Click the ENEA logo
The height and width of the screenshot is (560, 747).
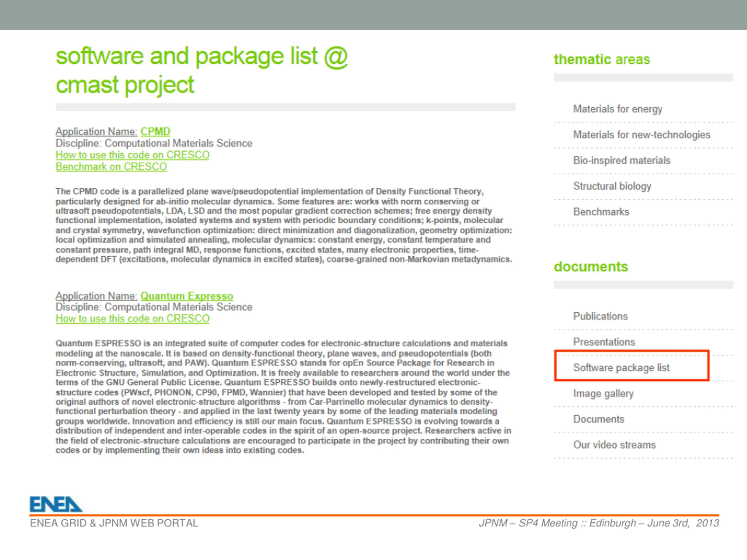click(x=56, y=504)
